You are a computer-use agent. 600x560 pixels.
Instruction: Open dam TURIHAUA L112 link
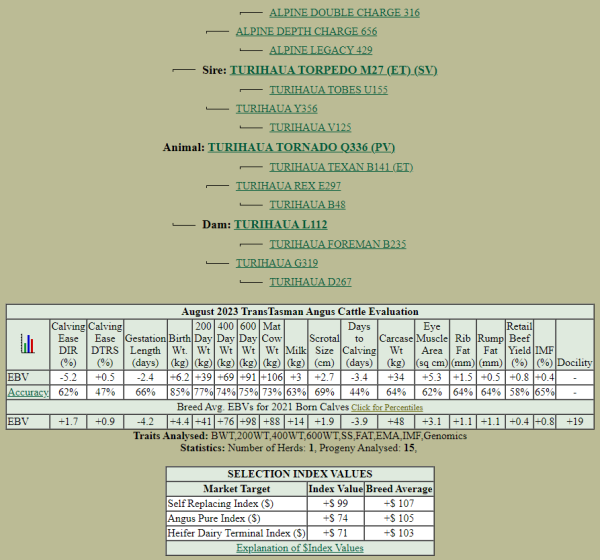(x=280, y=224)
